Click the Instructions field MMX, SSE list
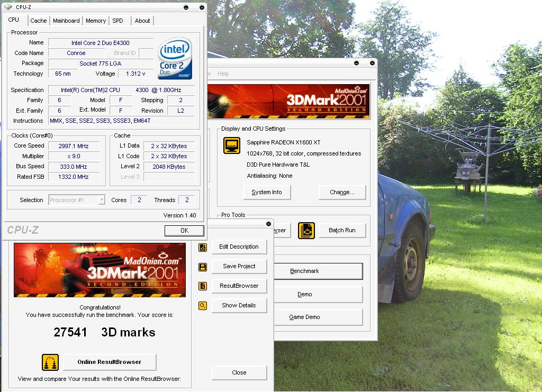 (x=122, y=121)
